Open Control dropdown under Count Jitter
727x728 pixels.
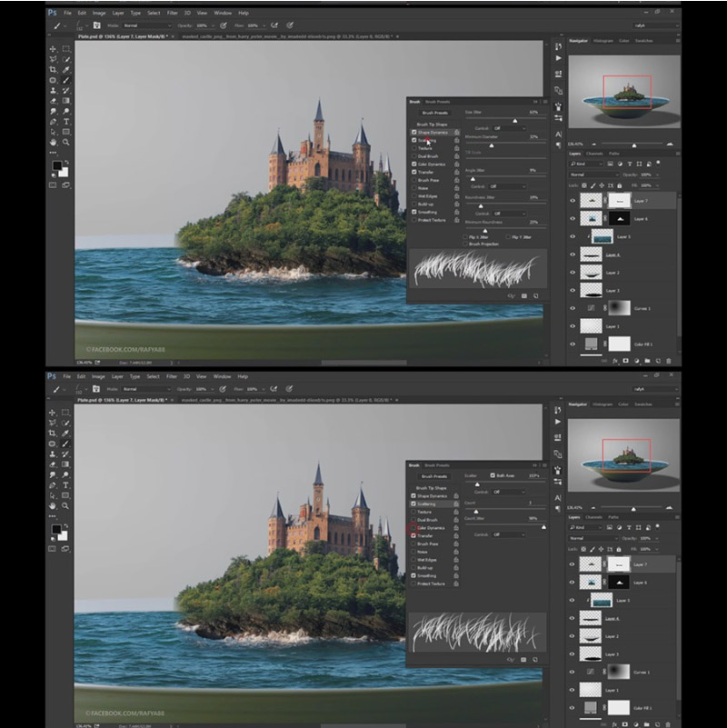point(509,534)
